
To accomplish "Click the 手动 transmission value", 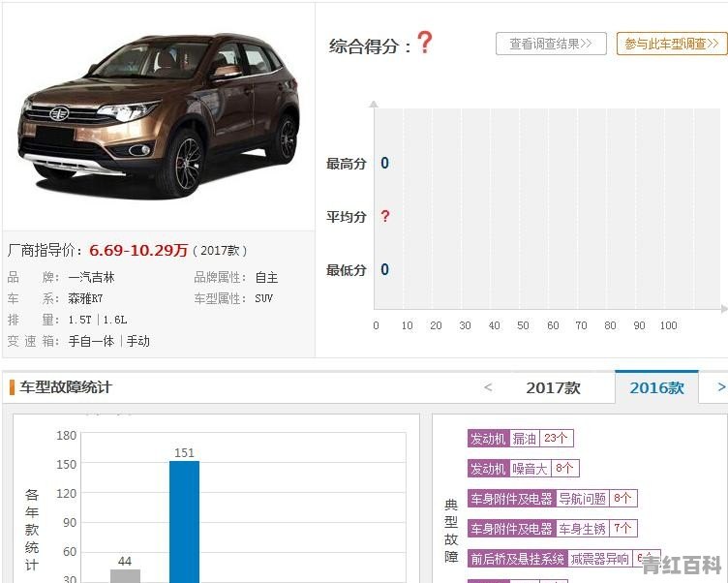I will tap(137, 341).
